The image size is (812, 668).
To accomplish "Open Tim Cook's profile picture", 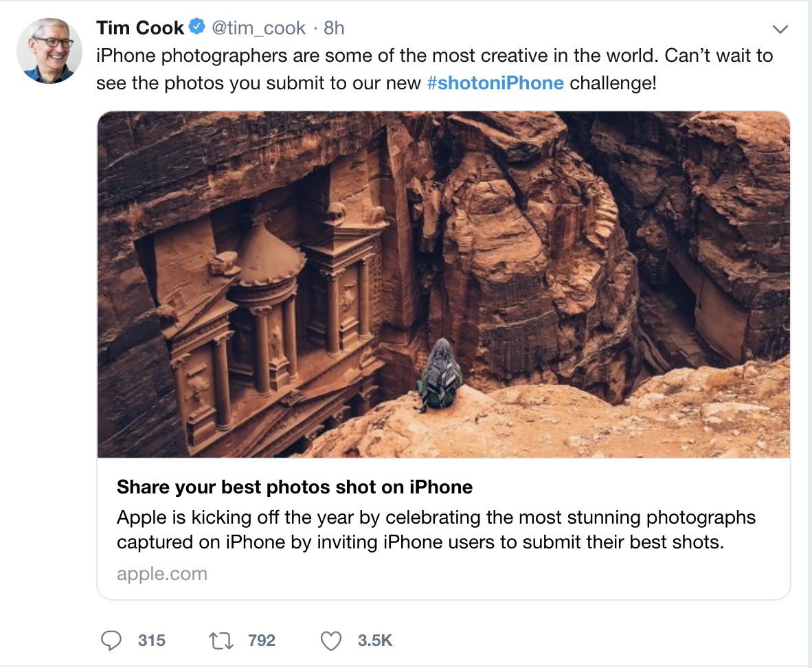I will [49, 51].
